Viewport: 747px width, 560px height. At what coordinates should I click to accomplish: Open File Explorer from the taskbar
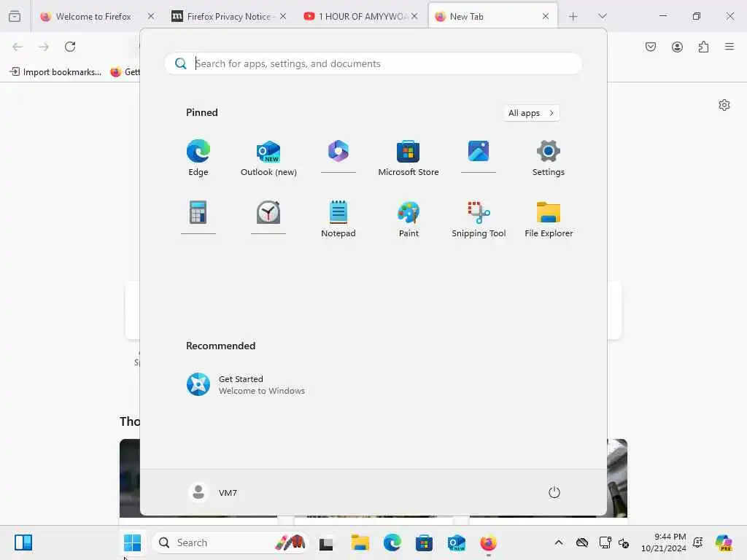(360, 542)
